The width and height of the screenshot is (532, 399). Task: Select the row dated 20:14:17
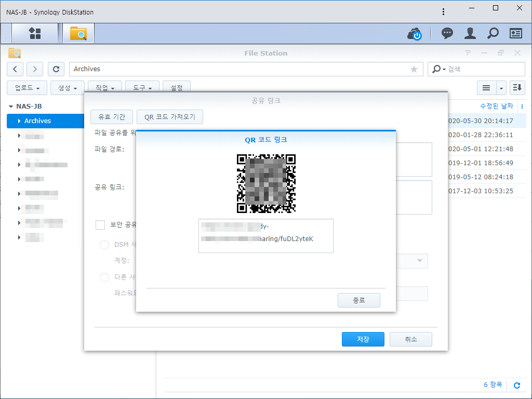click(487, 121)
